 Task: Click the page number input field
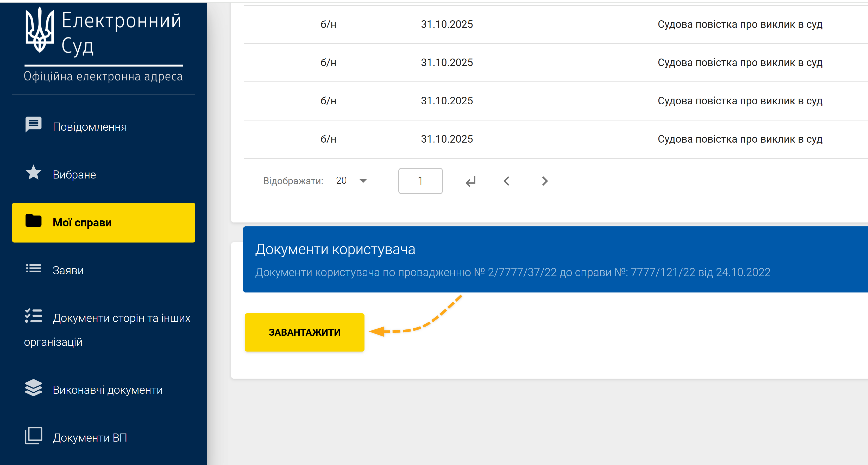click(420, 181)
